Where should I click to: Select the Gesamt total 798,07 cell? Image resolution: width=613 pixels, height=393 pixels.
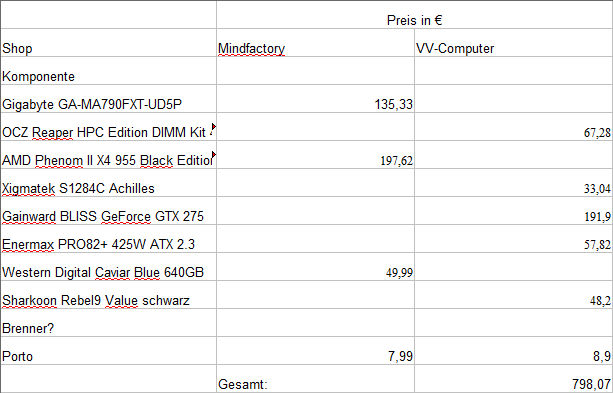click(x=513, y=379)
